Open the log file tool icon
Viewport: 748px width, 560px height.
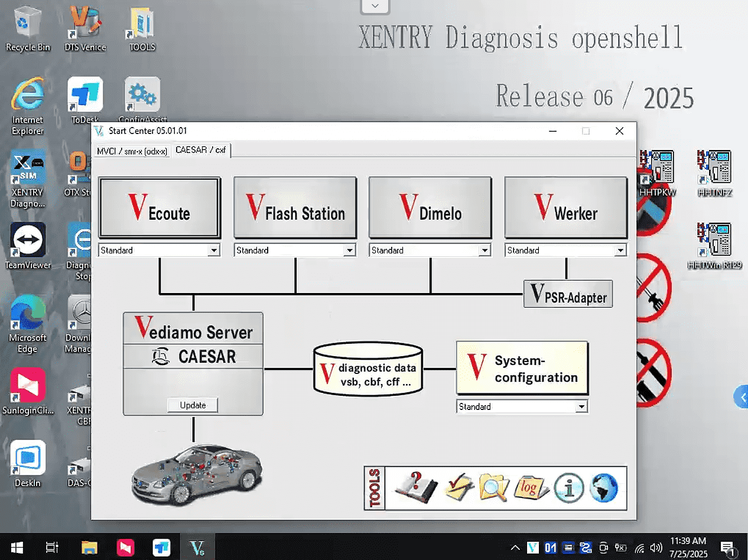click(531, 488)
